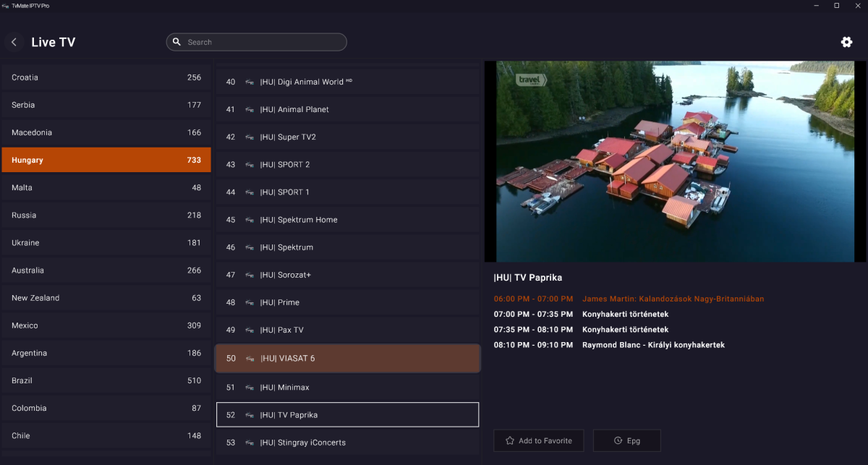The image size is (868, 465).
Task: Type in the Search input field
Action: point(264,42)
